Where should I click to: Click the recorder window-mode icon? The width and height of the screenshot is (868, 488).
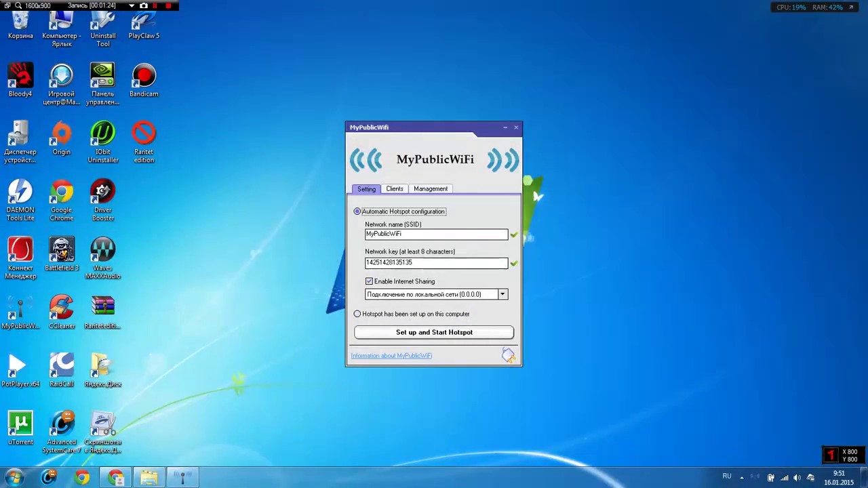pyautogui.click(x=7, y=5)
